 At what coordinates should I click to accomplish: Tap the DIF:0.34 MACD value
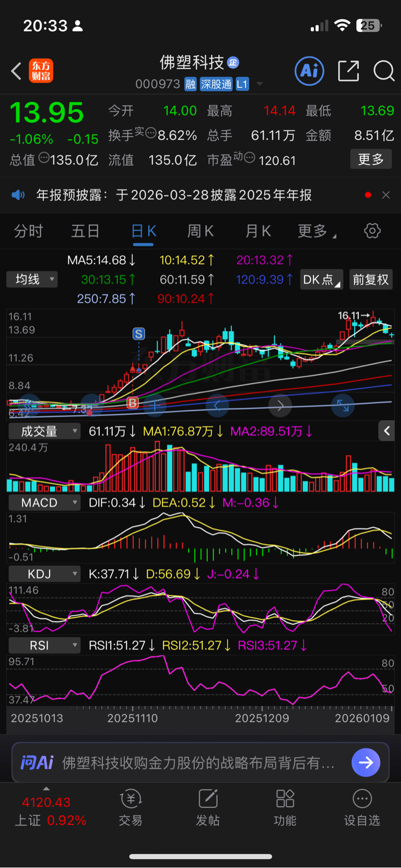pyautogui.click(x=117, y=503)
